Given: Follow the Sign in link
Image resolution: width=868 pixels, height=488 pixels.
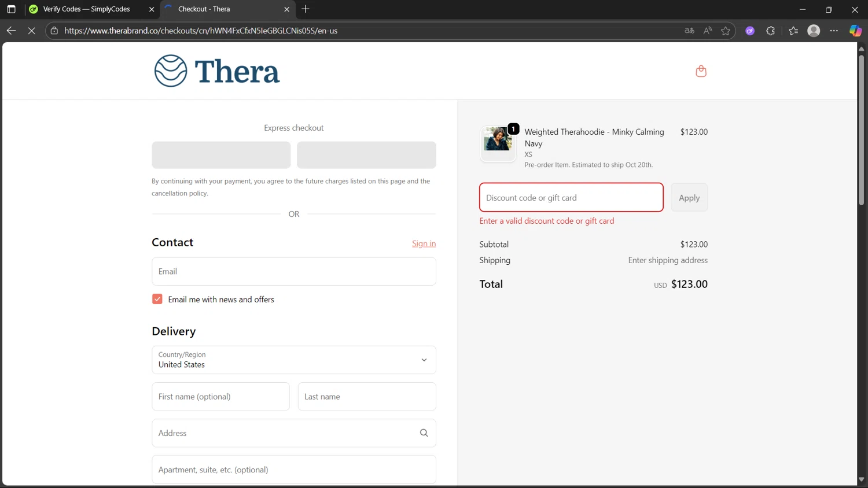Looking at the screenshot, I should point(424,243).
